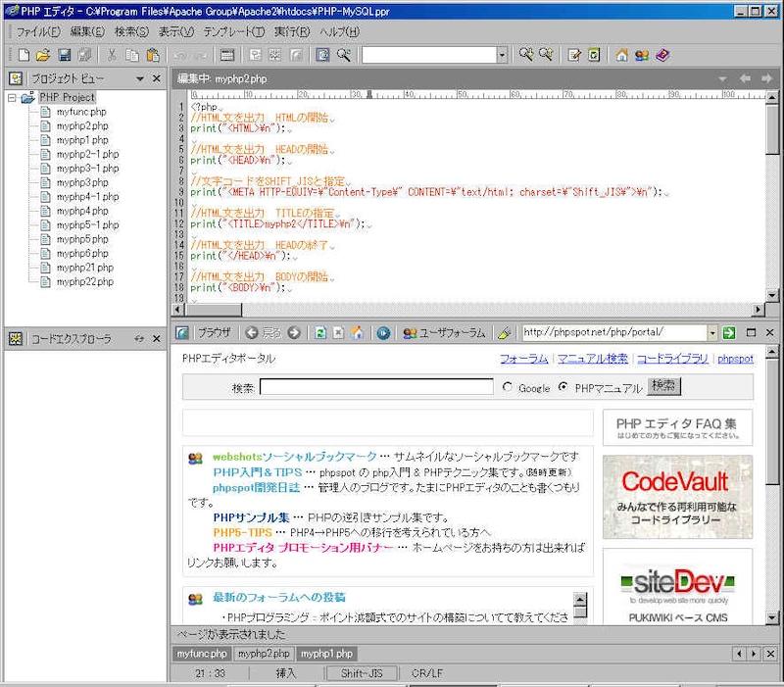Collapse the PHP Project tree node
Screen dimensions: 784x687
12,98
